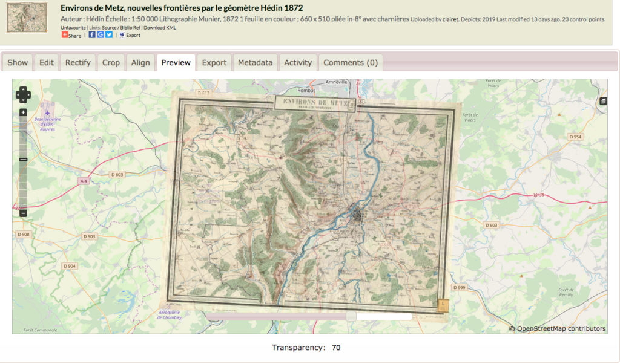Image resolution: width=620 pixels, height=364 pixels.
Task: Click the transparency slider handle
Action: (351, 316)
